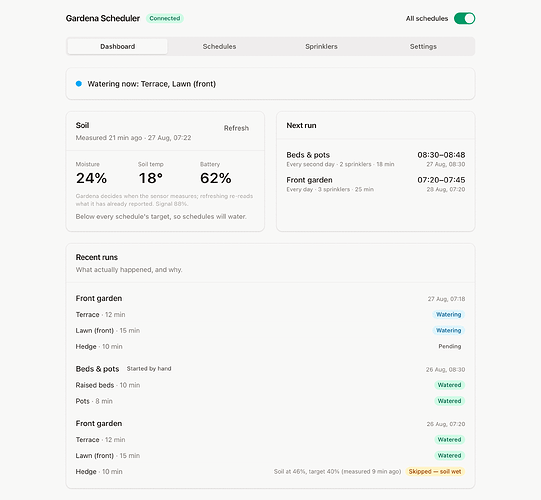Switch to the Schedules tab
Image resolution: width=541 pixels, height=500 pixels.
pos(219,46)
